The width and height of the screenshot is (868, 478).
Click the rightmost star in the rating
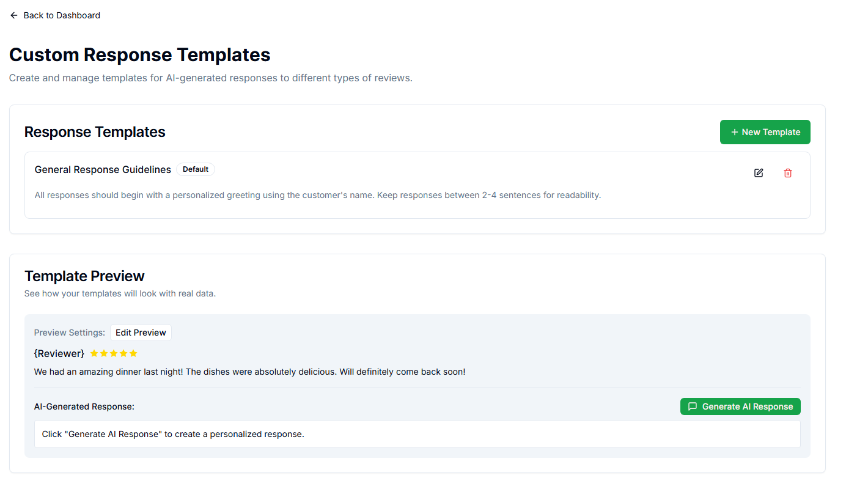click(133, 353)
